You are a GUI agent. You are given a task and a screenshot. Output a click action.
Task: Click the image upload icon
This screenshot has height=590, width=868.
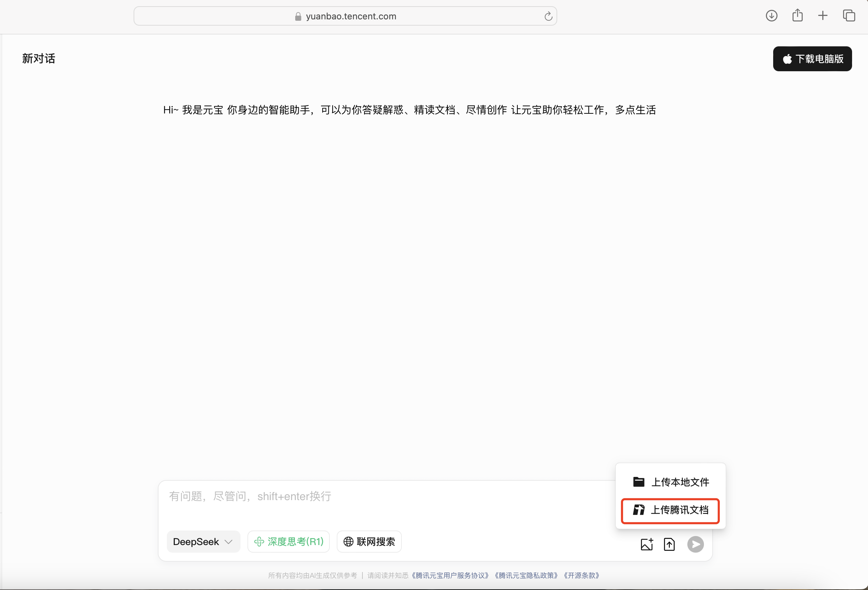(647, 544)
